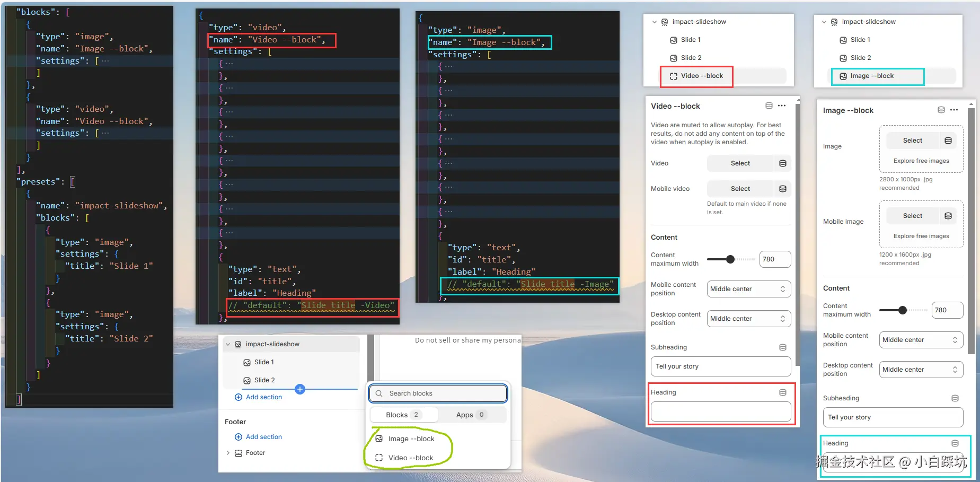Viewport: 980px width, 482px height.
Task: Click the Subheading field in Video --block settings
Action: [721, 366]
